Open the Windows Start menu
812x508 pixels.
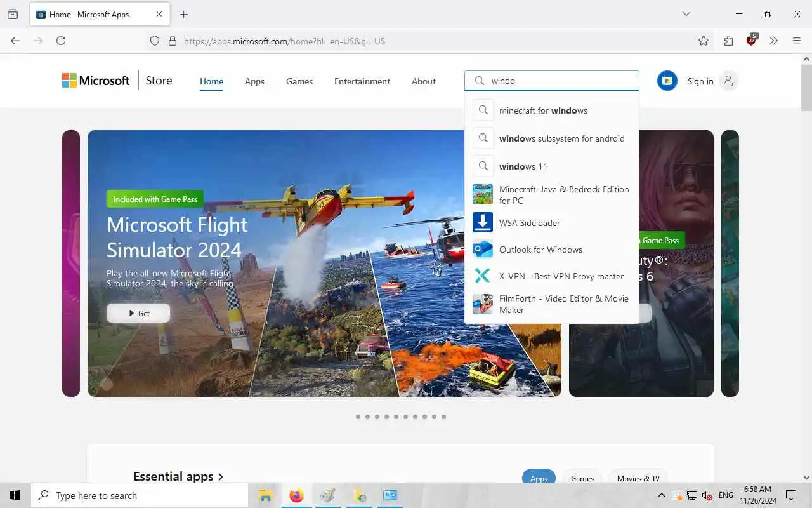pyautogui.click(x=15, y=495)
